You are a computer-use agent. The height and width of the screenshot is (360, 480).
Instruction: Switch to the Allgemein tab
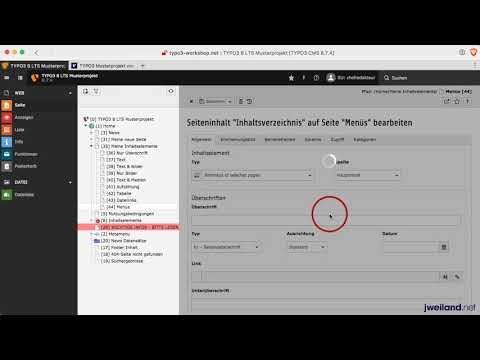[202, 140]
